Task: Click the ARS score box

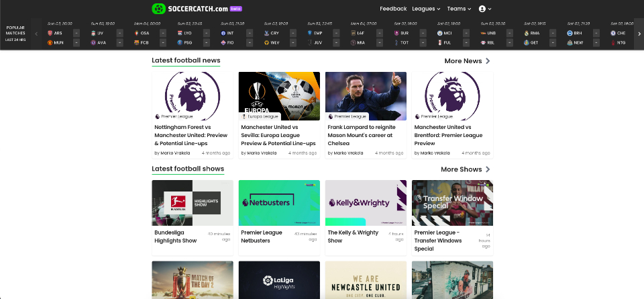Action: tap(76, 33)
